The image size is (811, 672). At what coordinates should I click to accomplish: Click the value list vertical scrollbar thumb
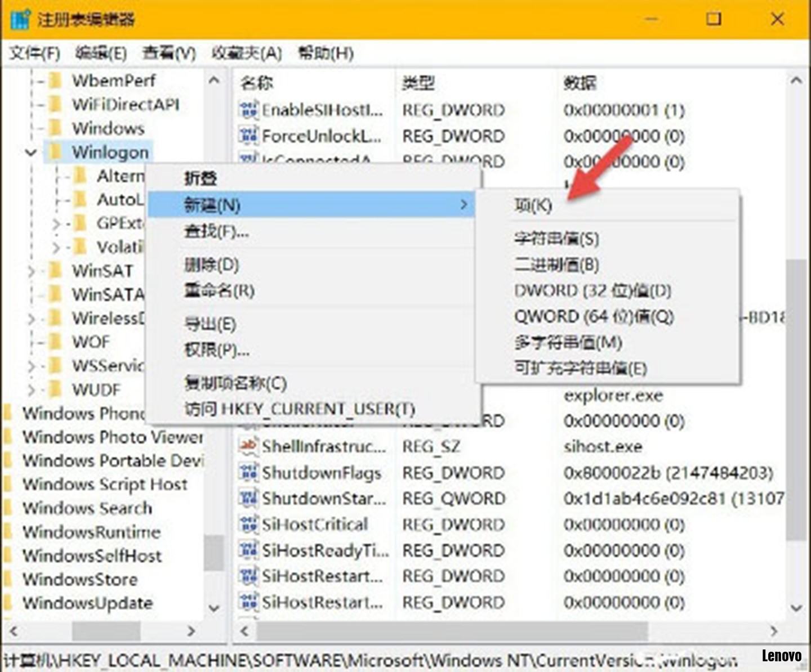(x=795, y=400)
